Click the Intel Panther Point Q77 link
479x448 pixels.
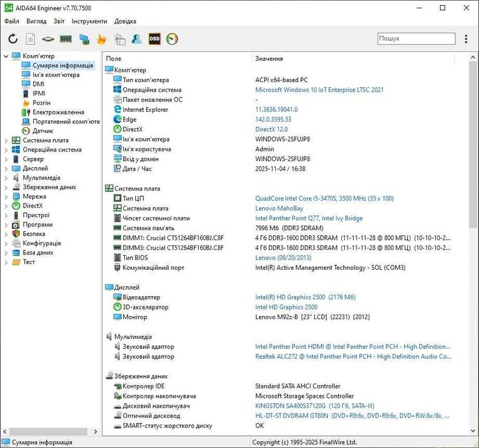click(309, 218)
